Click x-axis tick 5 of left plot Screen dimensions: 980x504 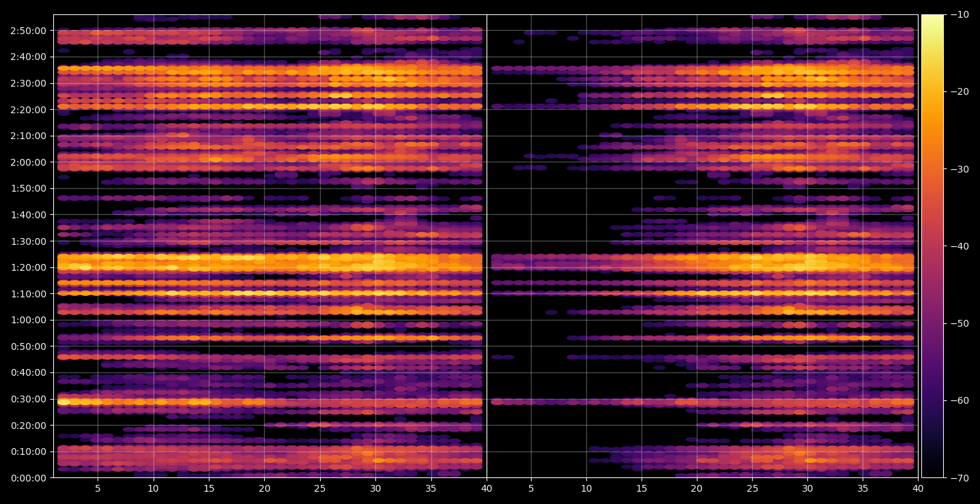click(x=98, y=488)
